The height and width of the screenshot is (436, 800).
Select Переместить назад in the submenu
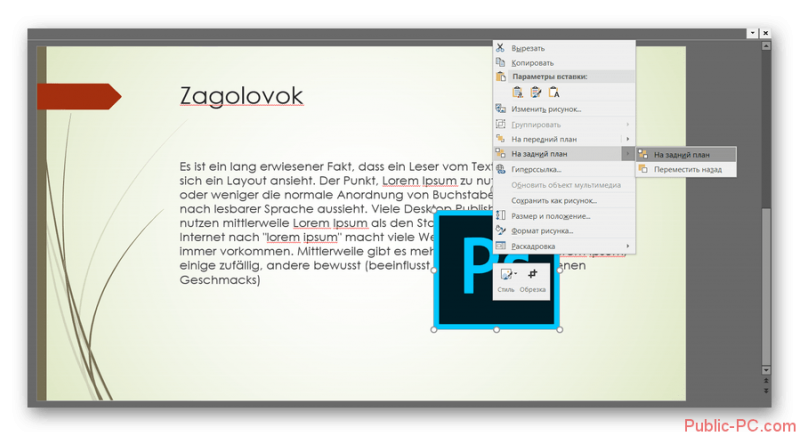click(686, 169)
